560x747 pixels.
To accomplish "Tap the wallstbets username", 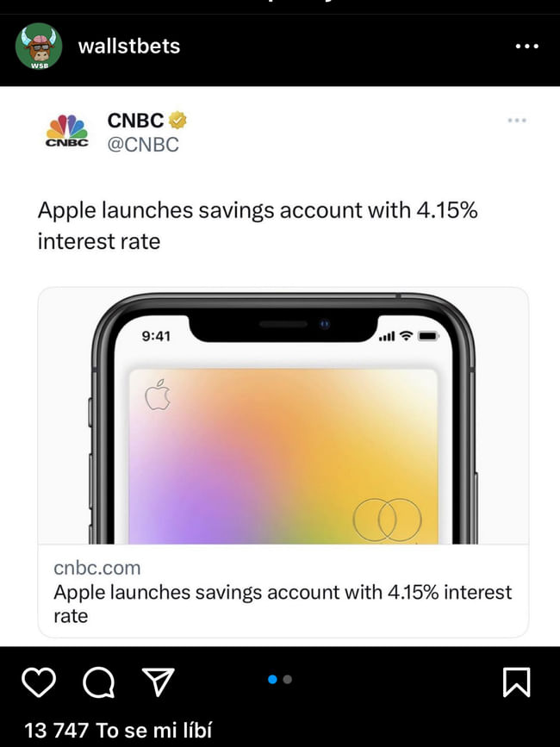I will 129,47.
